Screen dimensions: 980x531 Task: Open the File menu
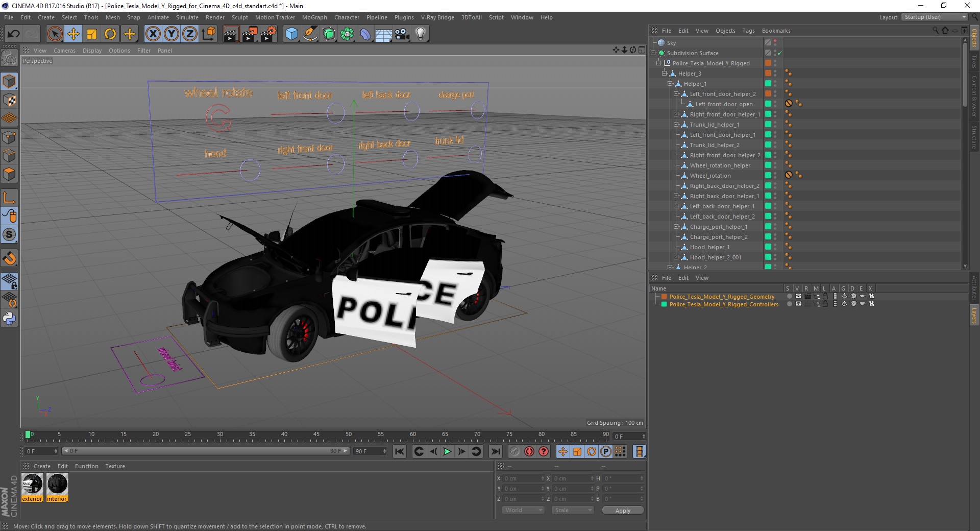tap(9, 17)
